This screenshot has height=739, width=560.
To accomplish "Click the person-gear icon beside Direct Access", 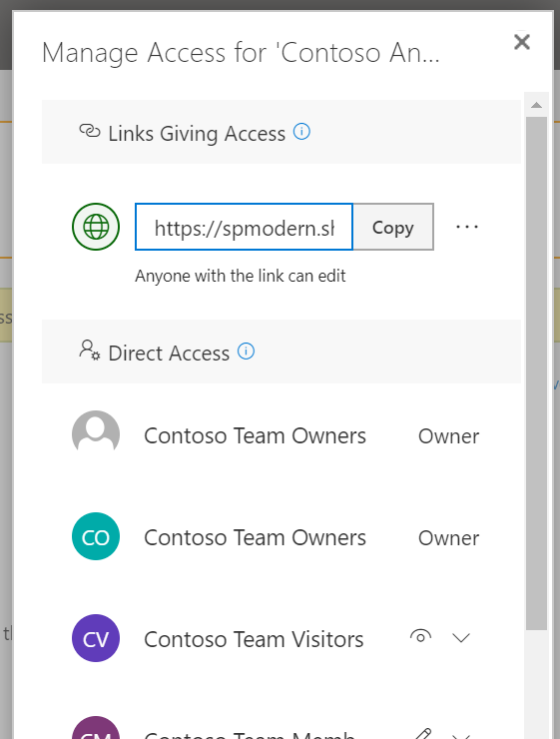I will point(90,351).
